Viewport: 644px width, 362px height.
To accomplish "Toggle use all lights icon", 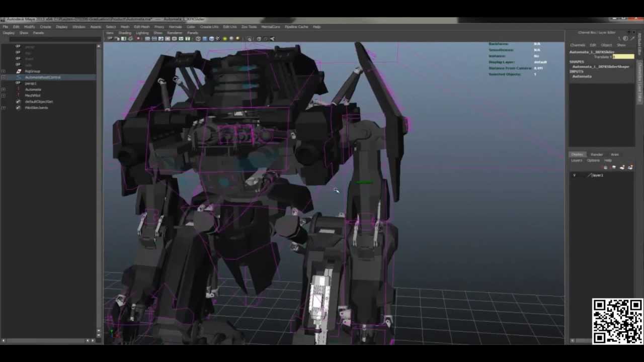I will pyautogui.click(x=224, y=39).
